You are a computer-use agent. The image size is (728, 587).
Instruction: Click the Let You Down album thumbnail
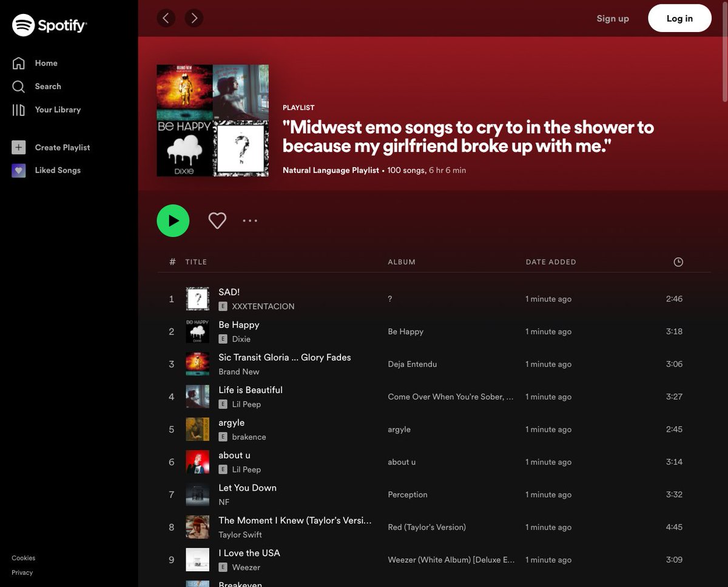[197, 495]
